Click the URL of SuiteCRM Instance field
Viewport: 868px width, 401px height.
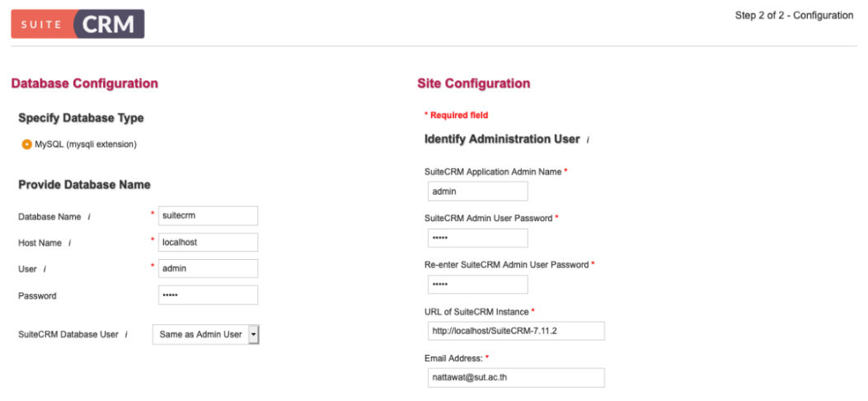tap(516, 331)
